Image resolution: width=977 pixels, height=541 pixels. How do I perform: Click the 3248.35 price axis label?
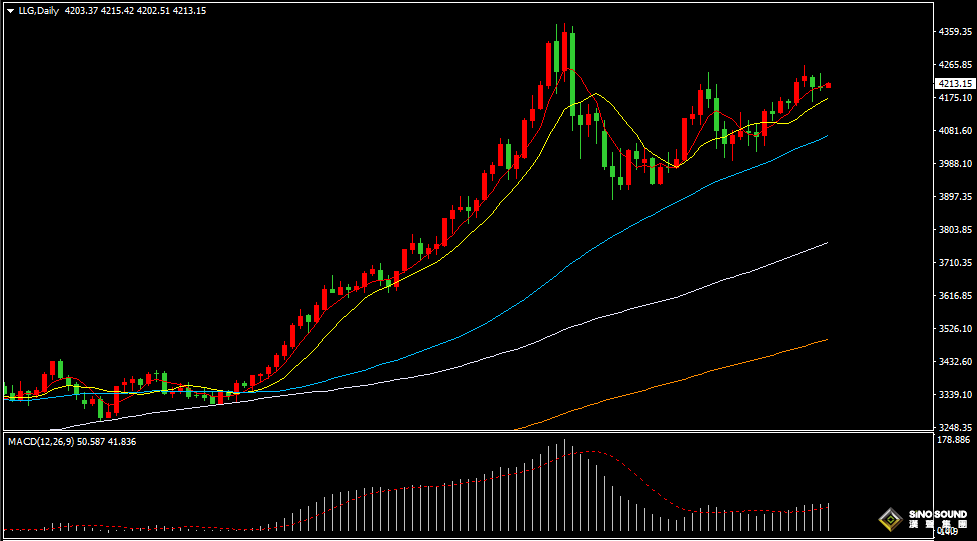tap(955, 427)
